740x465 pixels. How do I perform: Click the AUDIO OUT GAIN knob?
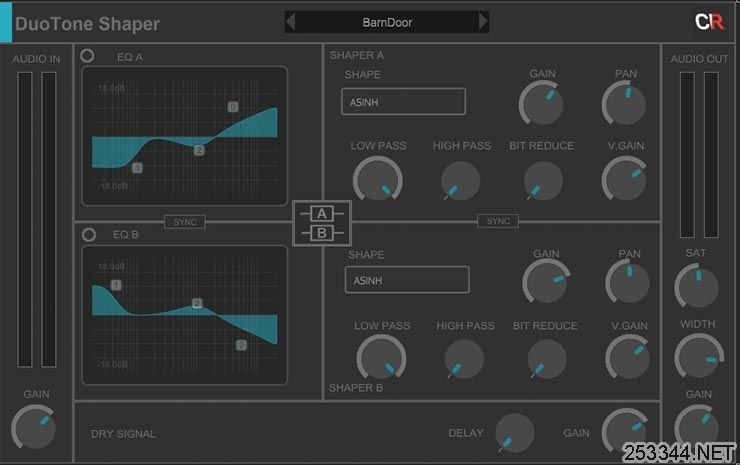697,426
